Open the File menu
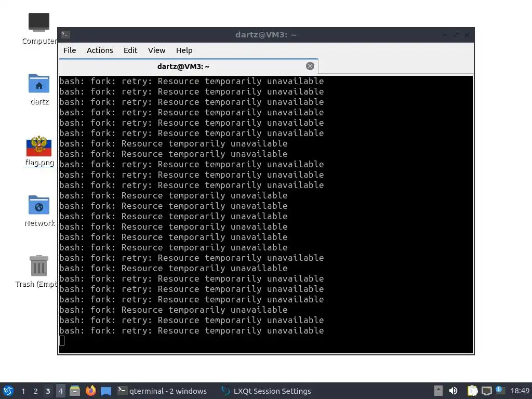 pyautogui.click(x=70, y=50)
